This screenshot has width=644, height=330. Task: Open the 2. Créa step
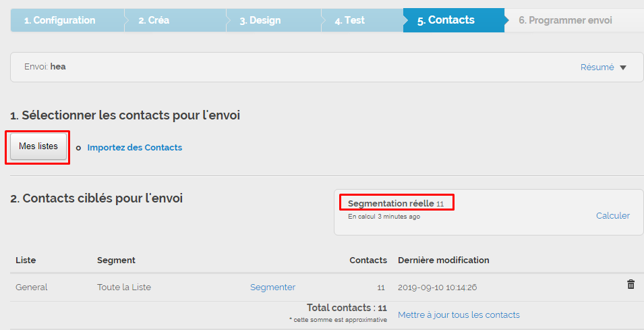click(x=154, y=20)
